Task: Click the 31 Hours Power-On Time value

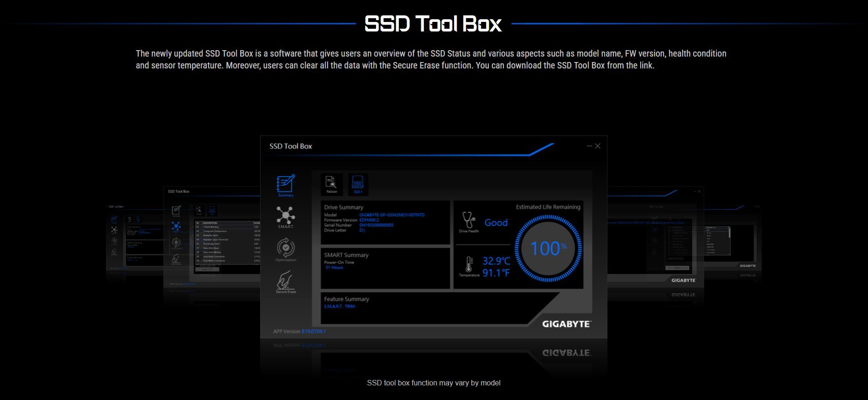Action: tap(334, 268)
